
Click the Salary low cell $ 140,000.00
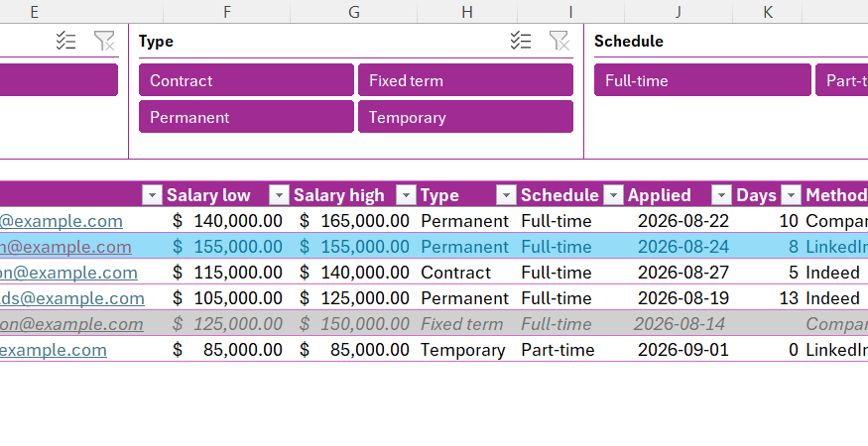[x=227, y=221]
